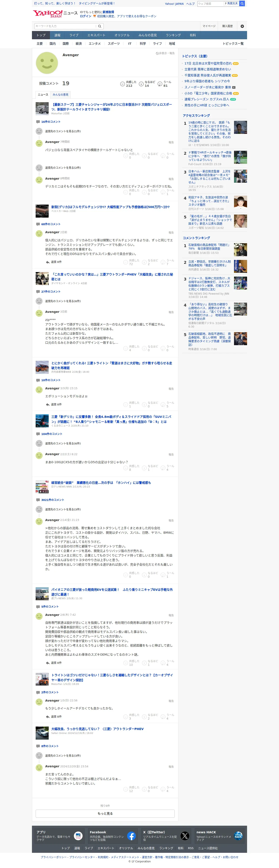Click the blue web search magnifier button
Viewport: 279px width, 868px height.
[242, 4]
